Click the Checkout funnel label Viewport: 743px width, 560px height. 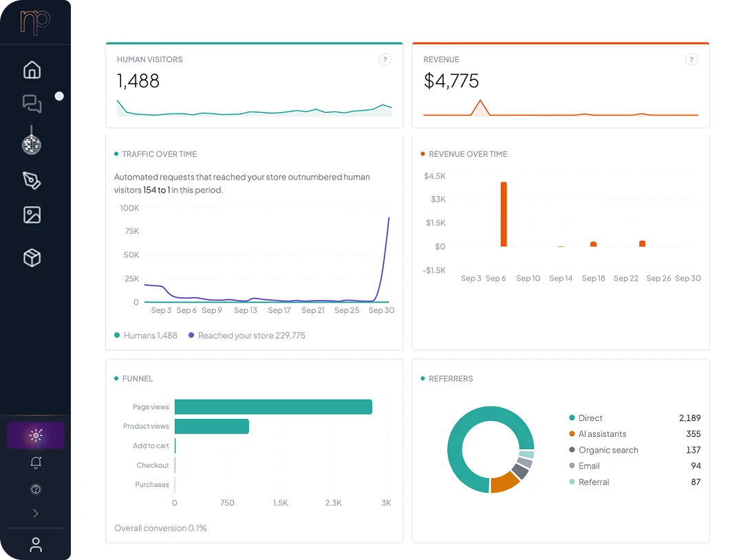153,465
